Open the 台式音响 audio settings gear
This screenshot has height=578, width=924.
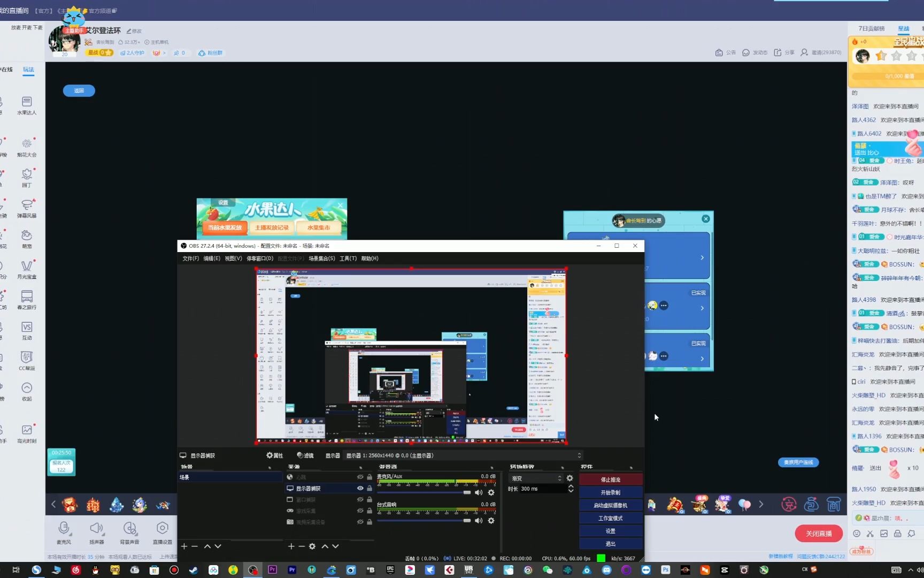pos(491,520)
